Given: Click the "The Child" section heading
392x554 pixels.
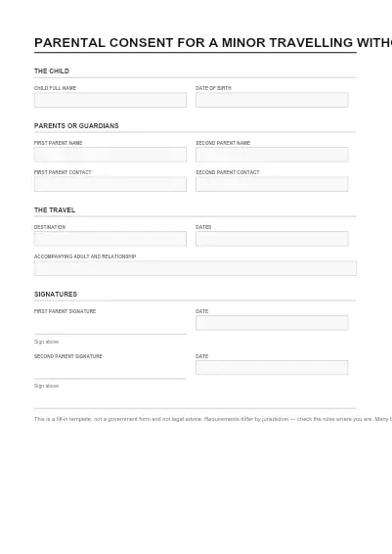Looking at the screenshot, I should pos(52,71).
